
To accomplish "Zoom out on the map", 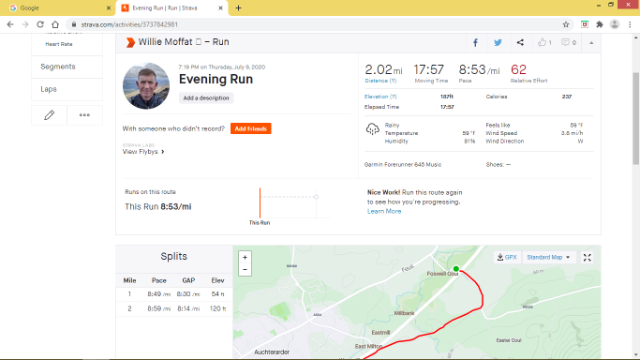I will 245,270.
